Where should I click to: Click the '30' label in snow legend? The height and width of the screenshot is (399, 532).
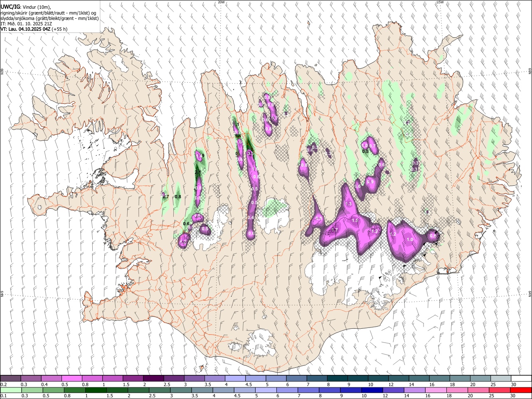coord(514,384)
